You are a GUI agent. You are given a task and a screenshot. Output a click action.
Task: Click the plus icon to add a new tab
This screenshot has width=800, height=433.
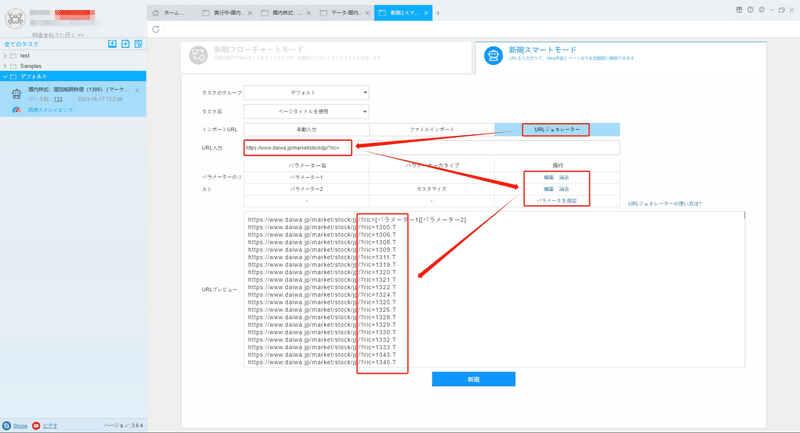point(438,13)
